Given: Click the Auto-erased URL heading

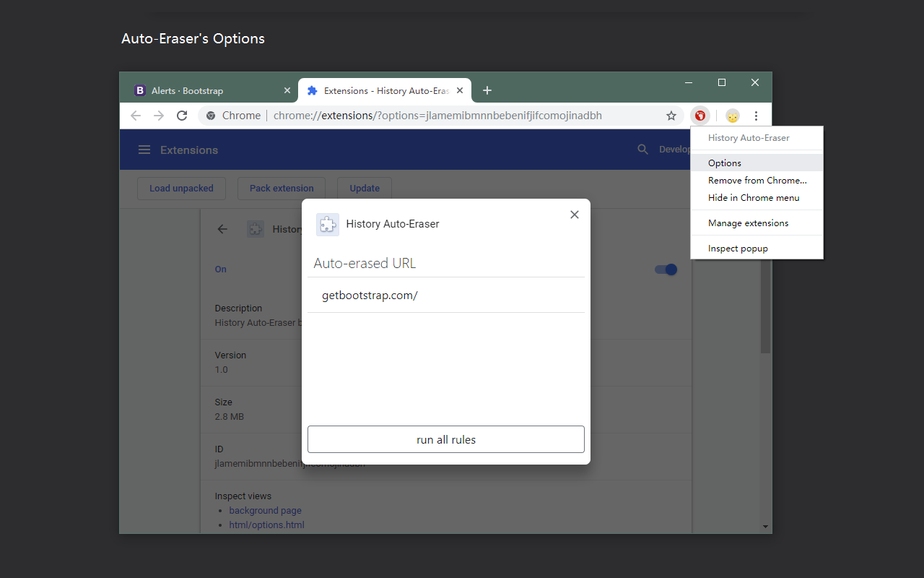Looking at the screenshot, I should click(x=365, y=263).
